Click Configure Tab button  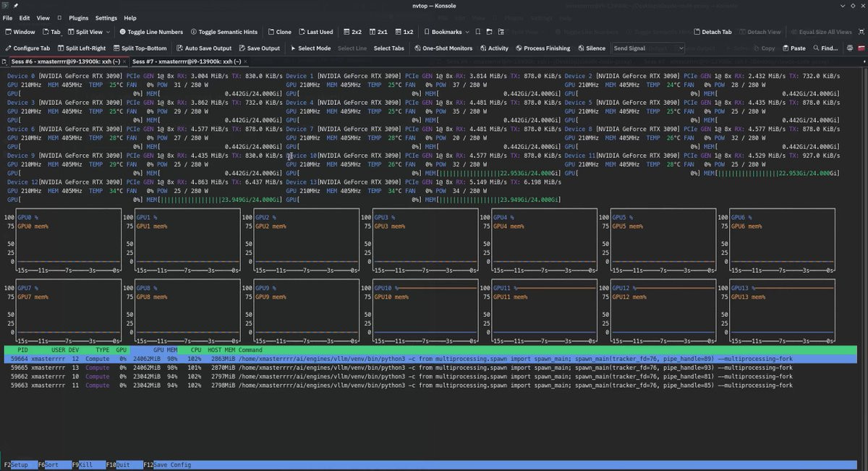tap(27, 48)
